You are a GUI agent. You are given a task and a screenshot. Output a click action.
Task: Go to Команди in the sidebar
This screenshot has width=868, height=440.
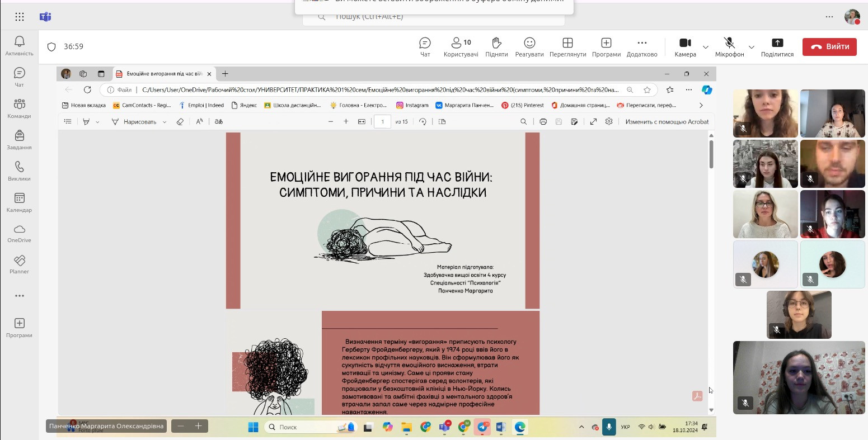pos(20,108)
